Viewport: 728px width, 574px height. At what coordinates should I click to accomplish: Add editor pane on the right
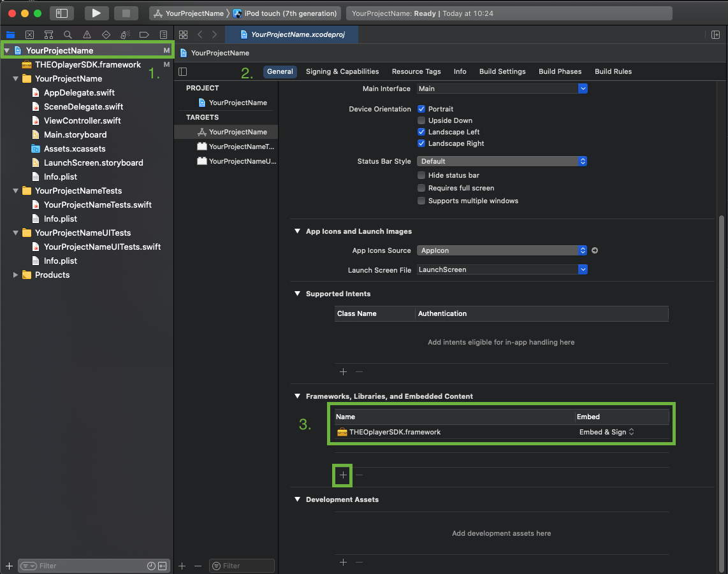point(715,34)
